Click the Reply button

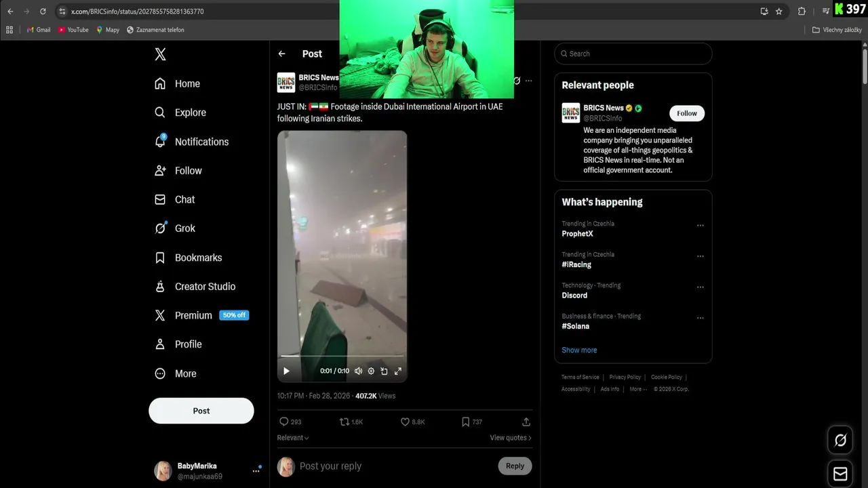pos(515,466)
